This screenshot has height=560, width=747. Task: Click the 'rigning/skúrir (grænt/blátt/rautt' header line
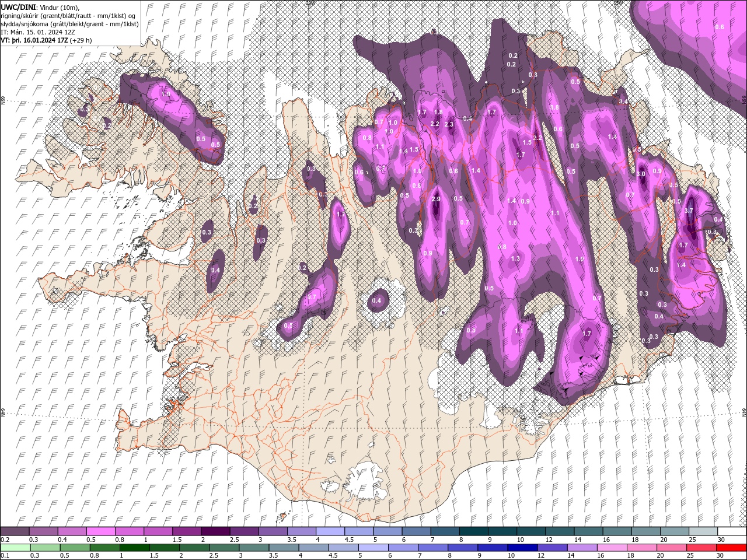(68, 15)
